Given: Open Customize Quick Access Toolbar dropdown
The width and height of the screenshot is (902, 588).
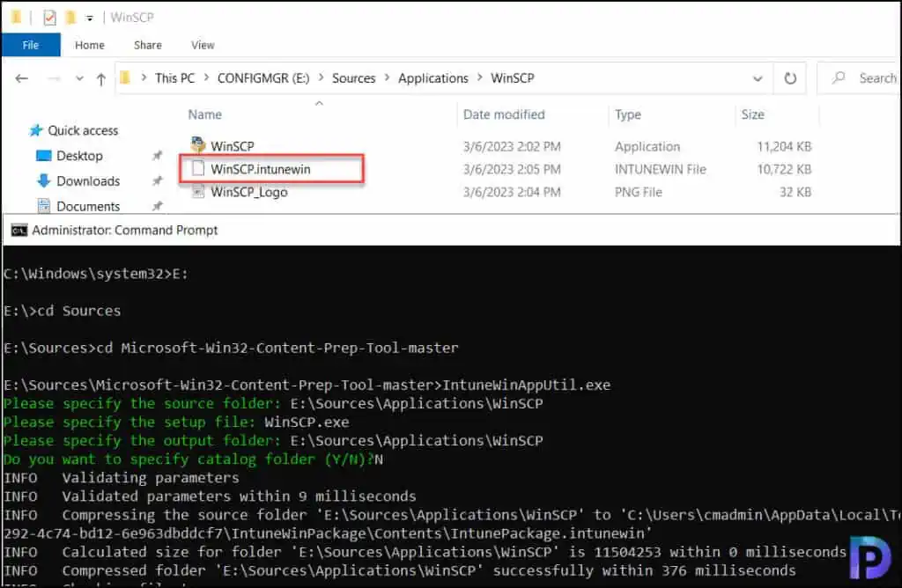Looking at the screenshot, I should pos(89,18).
